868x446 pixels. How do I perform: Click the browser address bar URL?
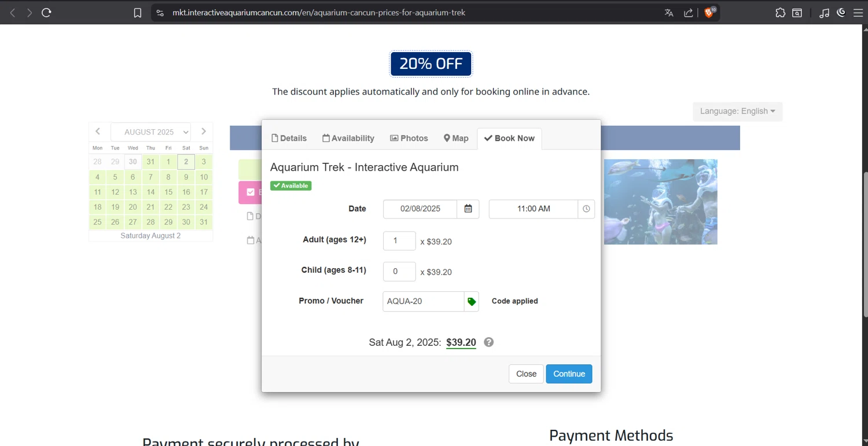coord(319,13)
